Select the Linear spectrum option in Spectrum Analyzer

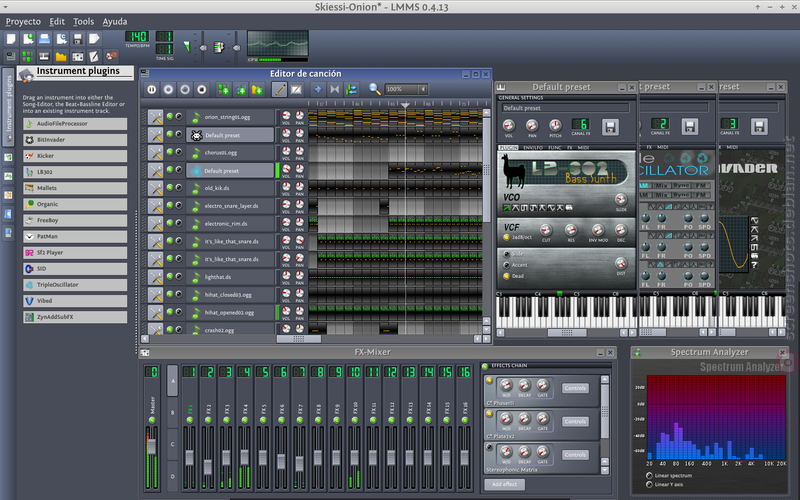649,476
